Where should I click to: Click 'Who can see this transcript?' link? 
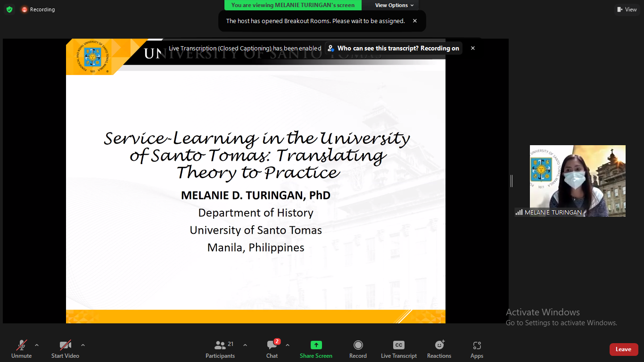394,48
